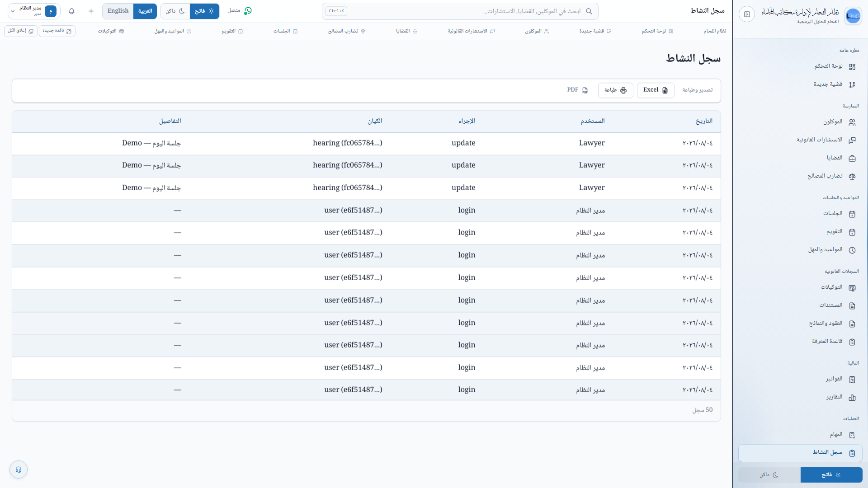
Task: Open the الاستشارات القانونية tab in the top tab bar
Action: tap(472, 31)
